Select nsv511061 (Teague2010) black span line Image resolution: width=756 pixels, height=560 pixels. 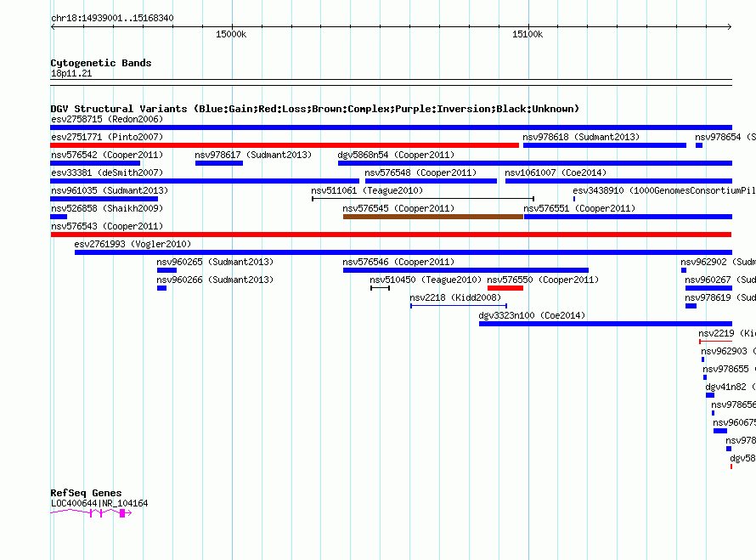click(x=423, y=199)
